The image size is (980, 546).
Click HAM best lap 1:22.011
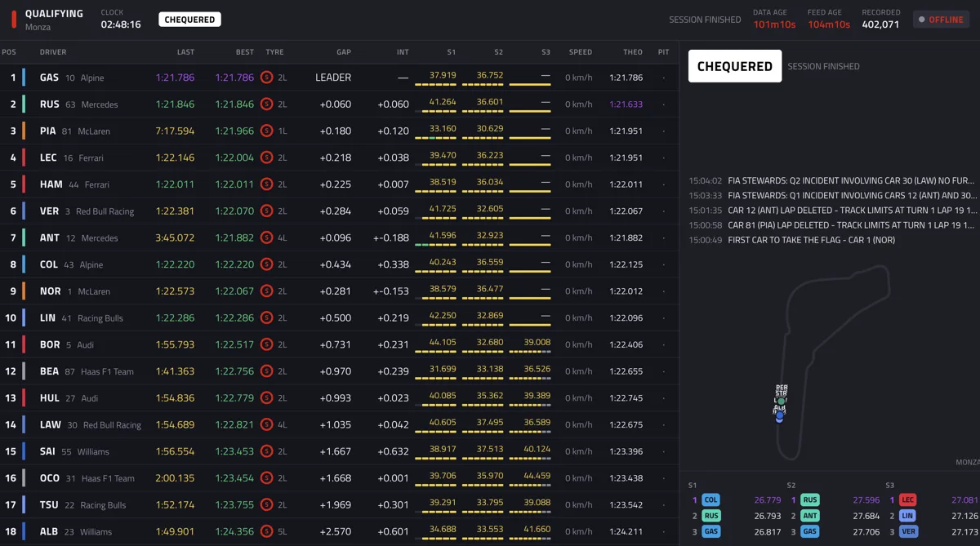tap(234, 184)
